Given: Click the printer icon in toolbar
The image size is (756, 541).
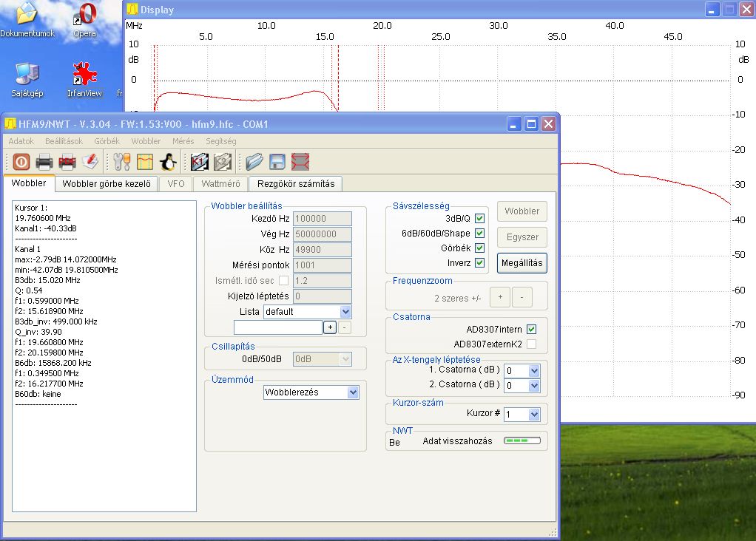Looking at the screenshot, I should [x=44, y=161].
